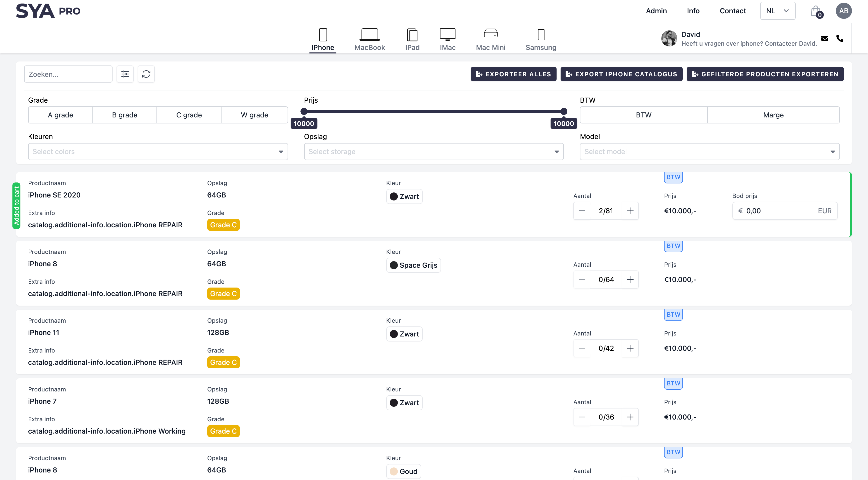
Task: Switch to the Mac Mini category tab
Action: click(491, 40)
